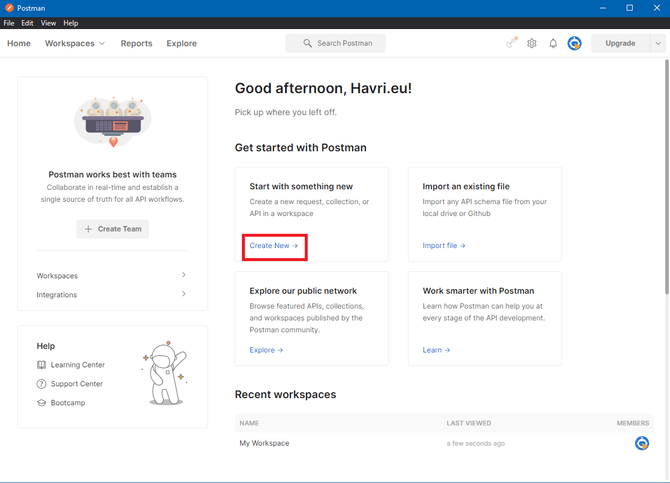Open the View menu
Image resolution: width=670 pixels, height=483 pixels.
click(48, 23)
